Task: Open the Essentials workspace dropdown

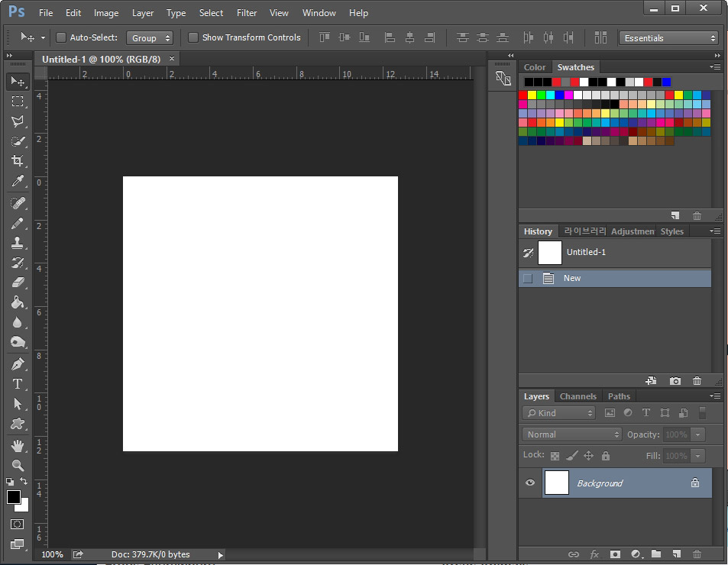Action: 669,38
